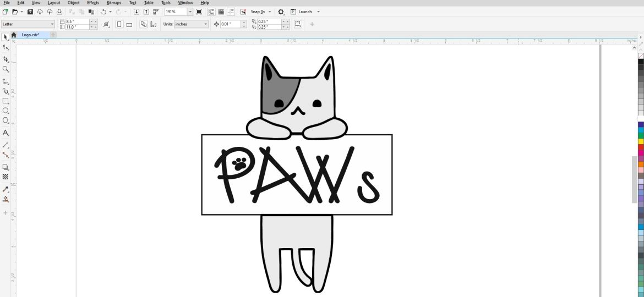The image size is (644, 297).
Task: Open the Bitmaps menu
Action: [x=114, y=2]
